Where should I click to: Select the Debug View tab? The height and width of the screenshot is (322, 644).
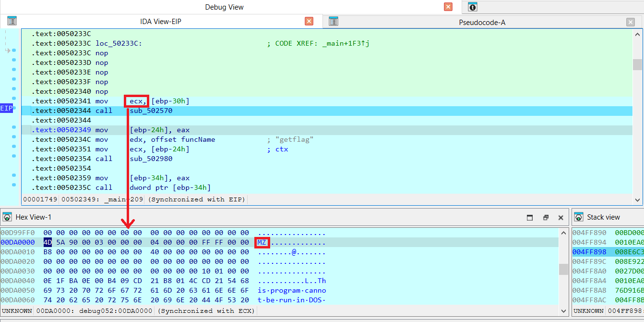tap(224, 7)
